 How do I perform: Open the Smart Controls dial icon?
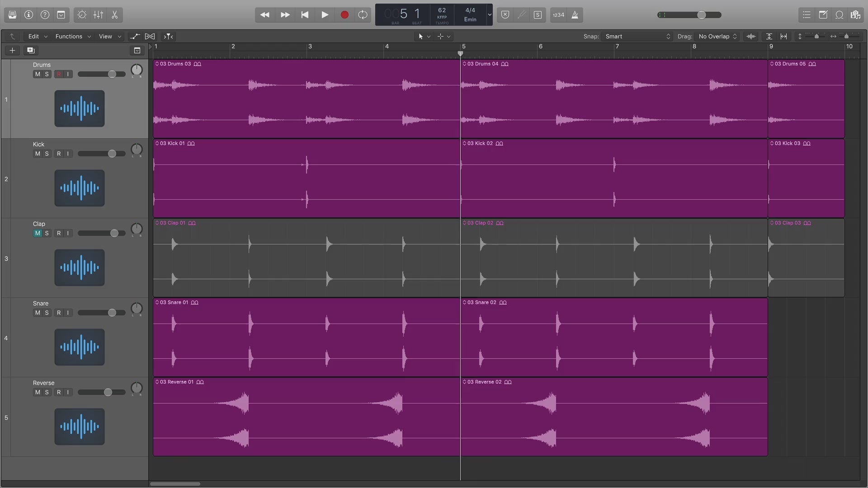point(82,15)
